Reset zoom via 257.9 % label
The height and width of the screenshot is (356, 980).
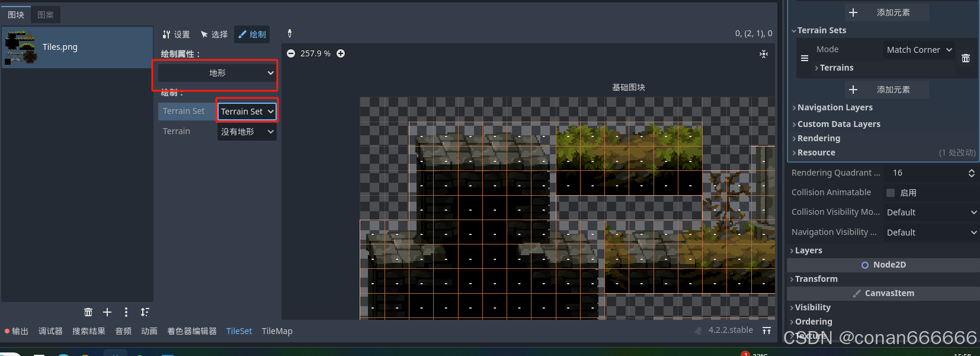point(315,53)
